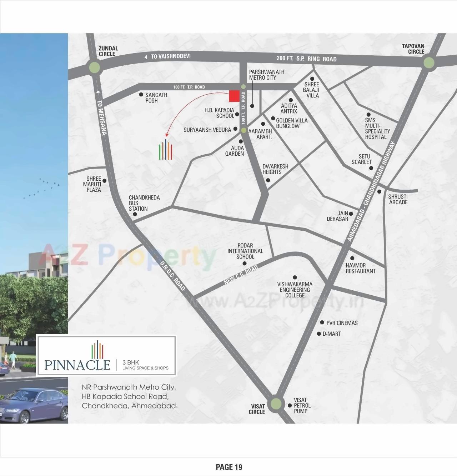Click the D-Mart location dot
This screenshot has height=476, width=457.
point(319,334)
